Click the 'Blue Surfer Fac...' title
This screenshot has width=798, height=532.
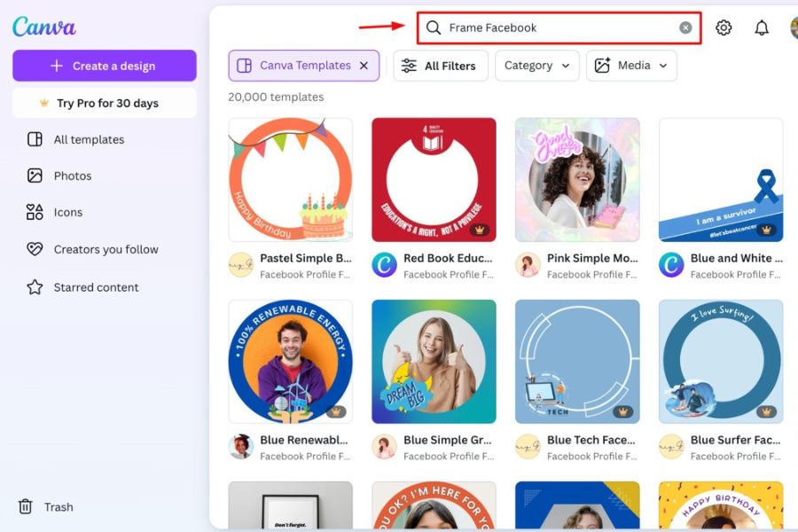pyautogui.click(x=735, y=440)
